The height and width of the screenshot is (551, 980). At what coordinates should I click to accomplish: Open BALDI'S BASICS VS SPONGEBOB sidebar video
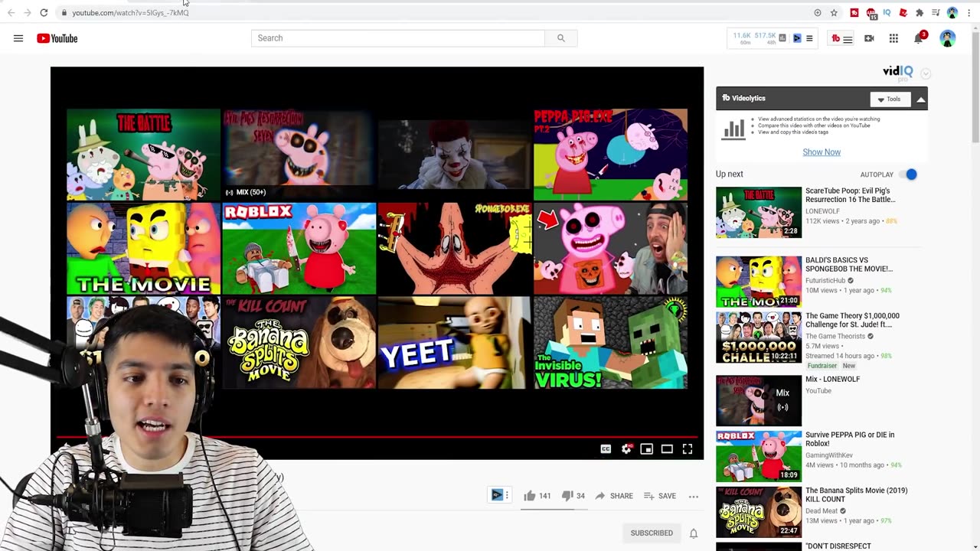[x=849, y=264]
